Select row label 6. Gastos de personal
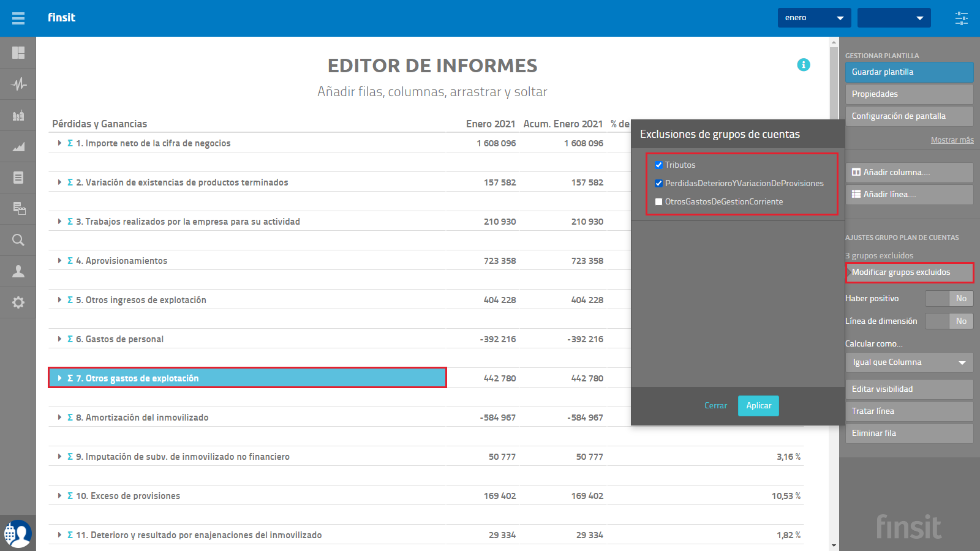 [120, 339]
